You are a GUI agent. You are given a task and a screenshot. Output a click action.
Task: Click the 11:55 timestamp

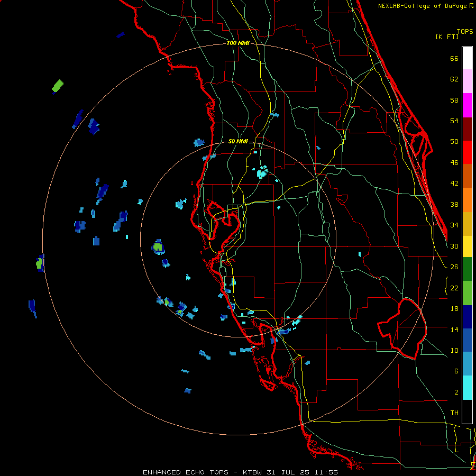tap(326, 472)
